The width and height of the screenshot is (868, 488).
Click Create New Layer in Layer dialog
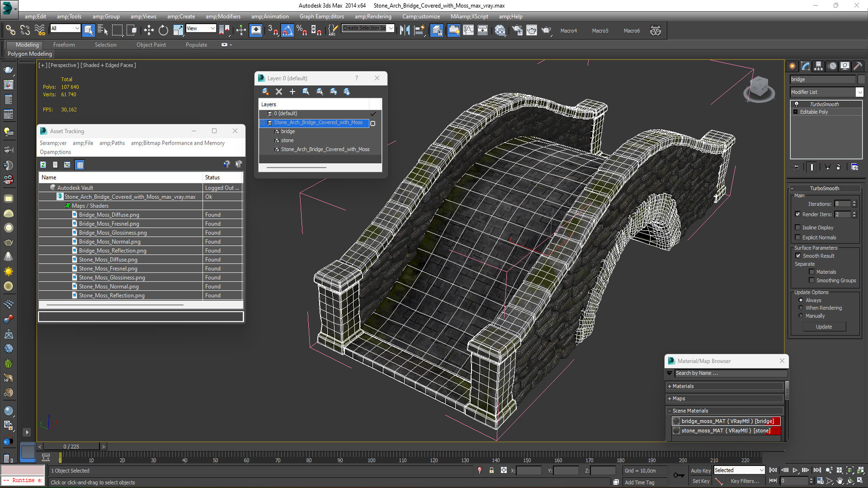pyautogui.click(x=265, y=91)
